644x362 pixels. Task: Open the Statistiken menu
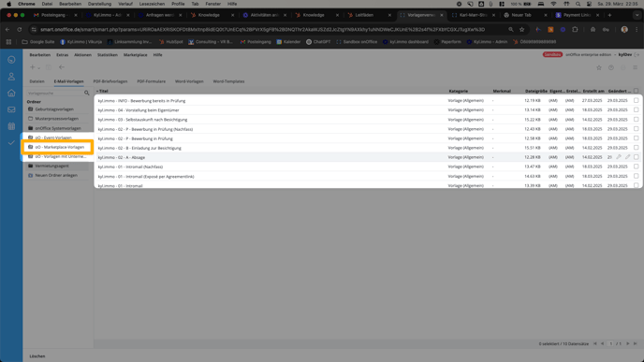point(108,55)
